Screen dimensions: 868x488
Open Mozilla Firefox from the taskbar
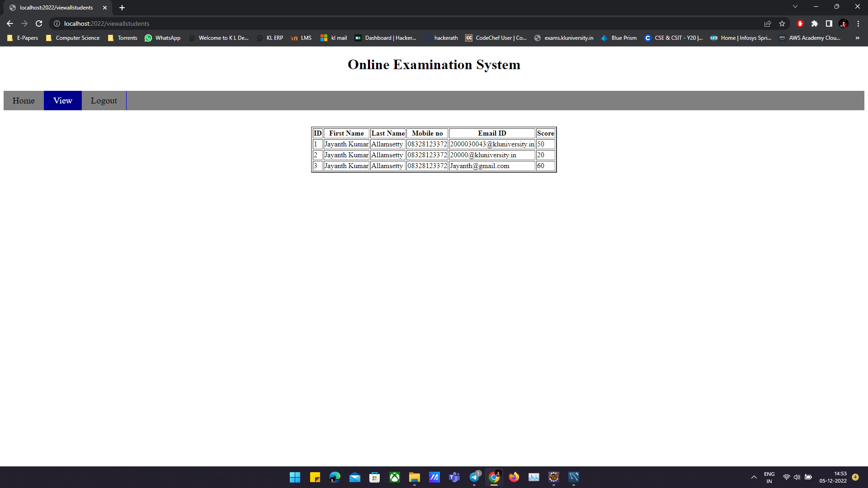click(514, 477)
